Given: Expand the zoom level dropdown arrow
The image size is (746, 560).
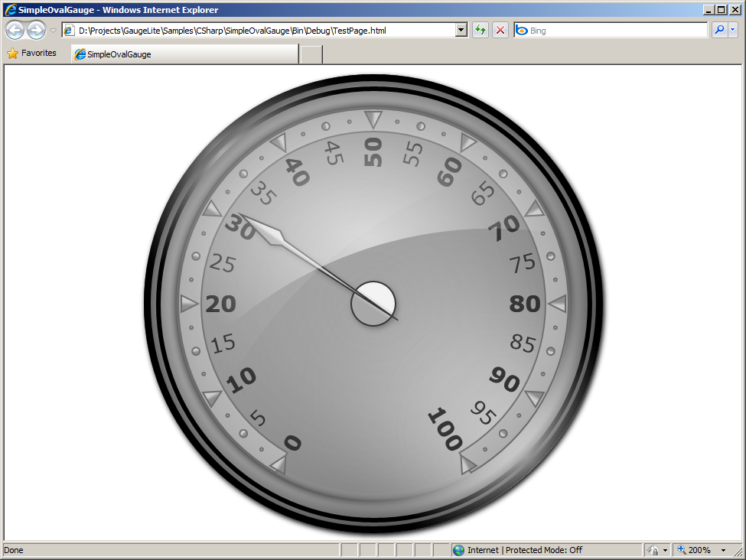Looking at the screenshot, I should (723, 550).
